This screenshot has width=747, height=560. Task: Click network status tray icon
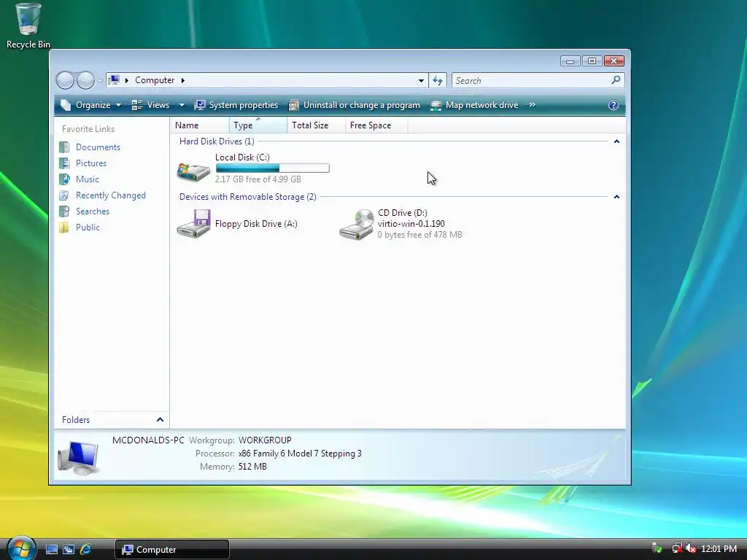pyautogui.click(x=677, y=548)
